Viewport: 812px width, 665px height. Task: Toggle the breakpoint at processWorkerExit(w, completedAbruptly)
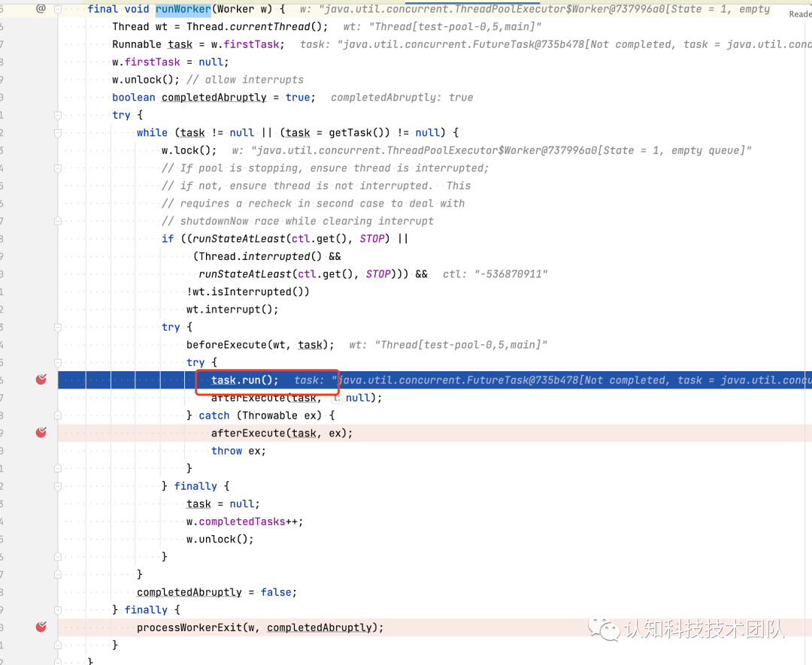point(41,627)
